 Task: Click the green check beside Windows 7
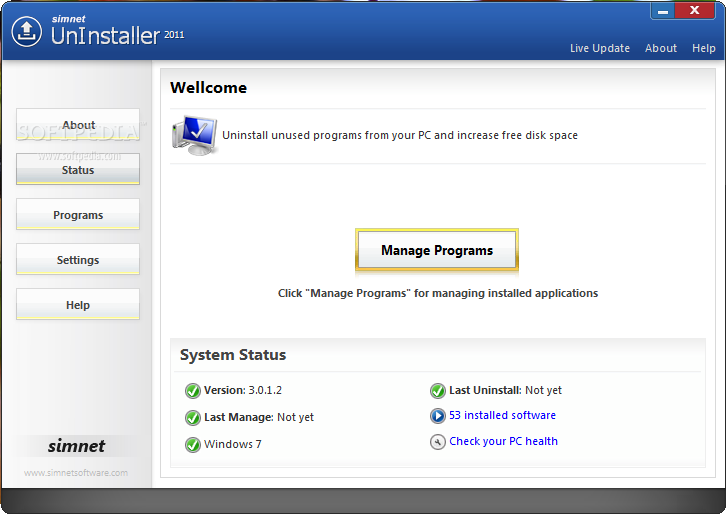pyautogui.click(x=193, y=445)
